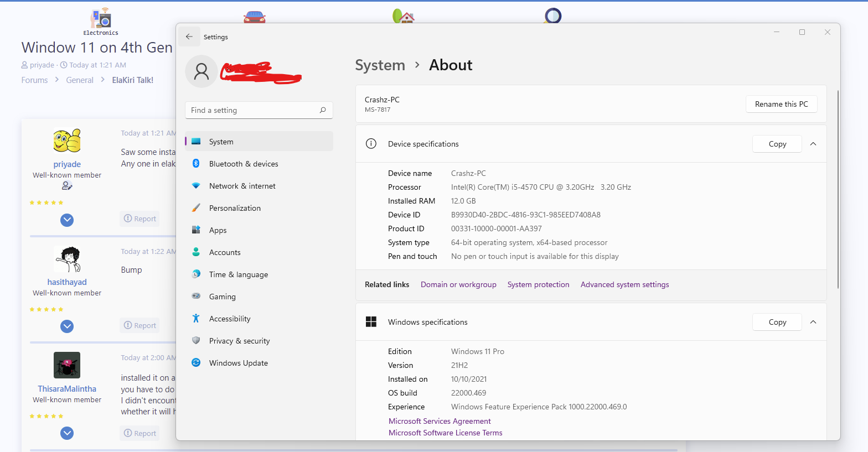
Task: Open Advanced system settings link
Action: click(624, 284)
